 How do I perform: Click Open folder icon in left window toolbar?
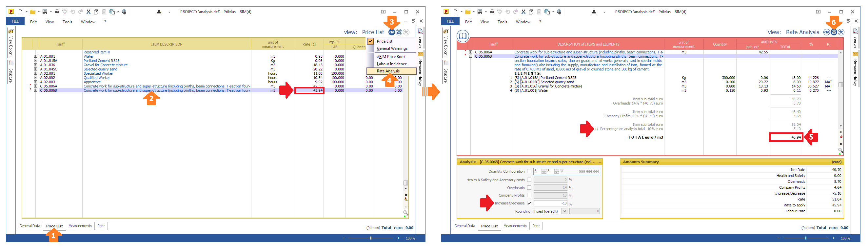(33, 12)
